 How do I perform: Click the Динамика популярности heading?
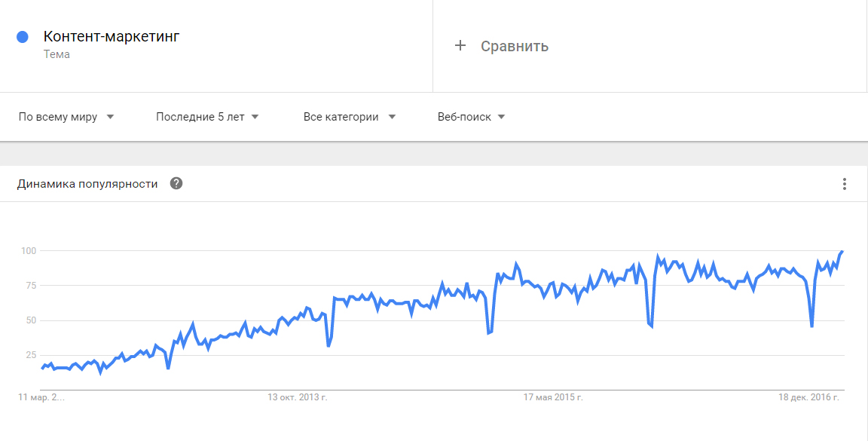click(87, 184)
